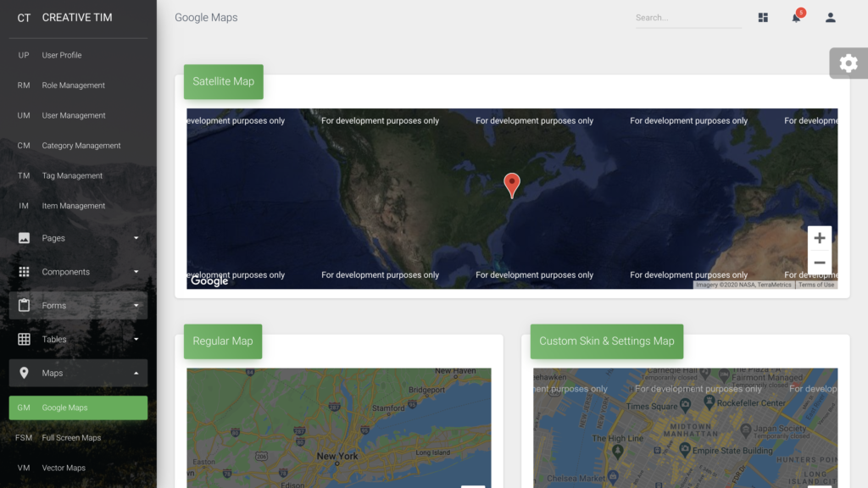This screenshot has width=868, height=488.
Task: Open the user account profile icon
Action: [831, 18]
